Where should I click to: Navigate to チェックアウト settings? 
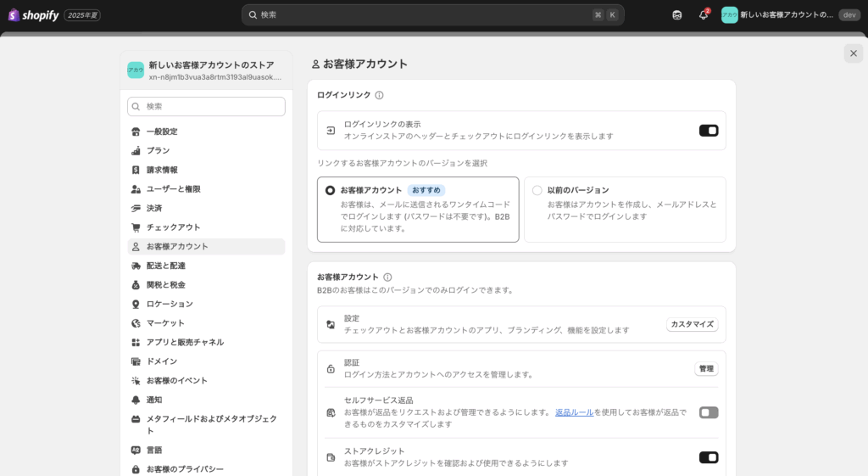[206, 227]
